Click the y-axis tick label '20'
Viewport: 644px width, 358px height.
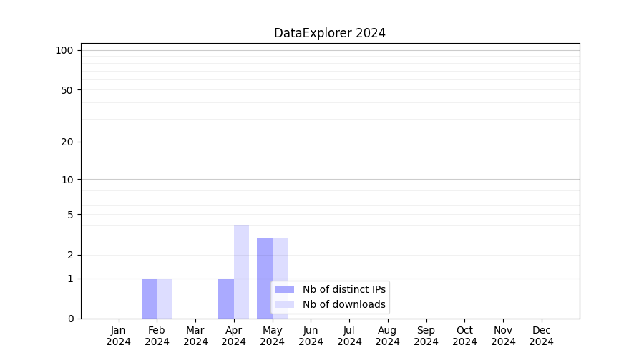pos(67,142)
